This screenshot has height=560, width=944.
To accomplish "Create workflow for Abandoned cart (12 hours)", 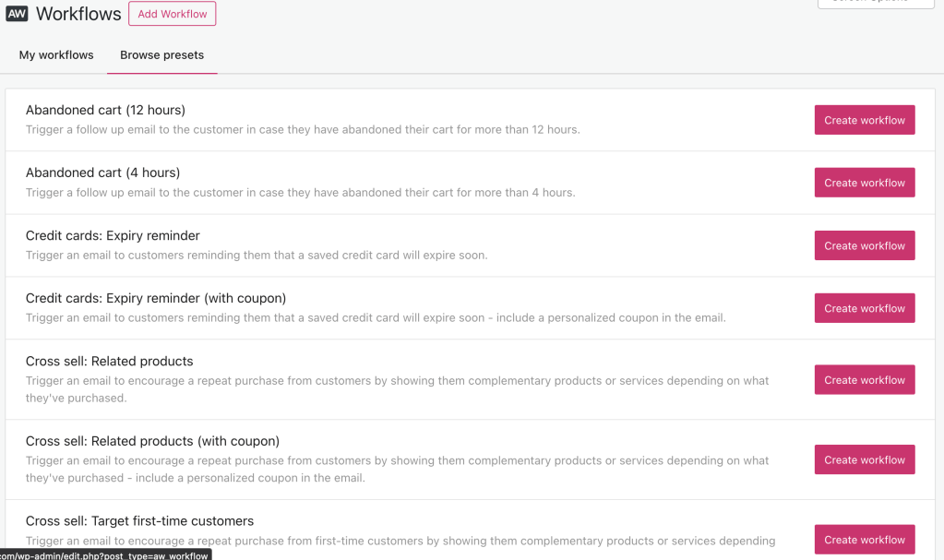I will pyautogui.click(x=864, y=120).
